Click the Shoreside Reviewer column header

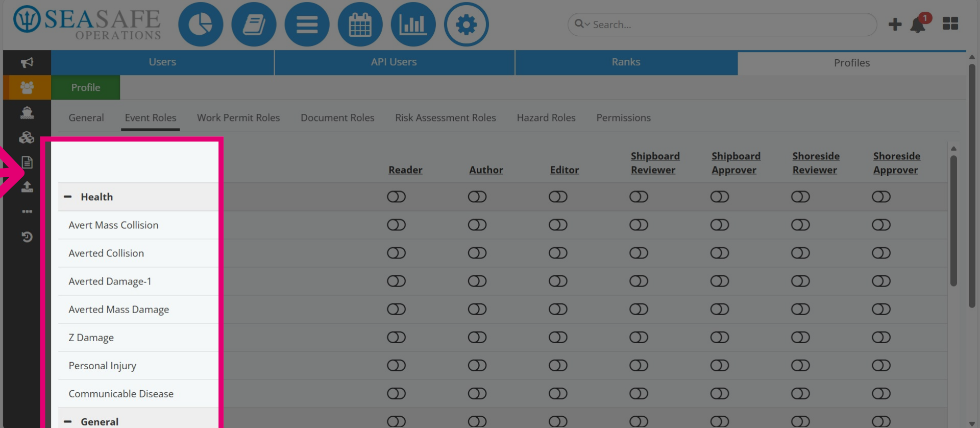pos(816,163)
